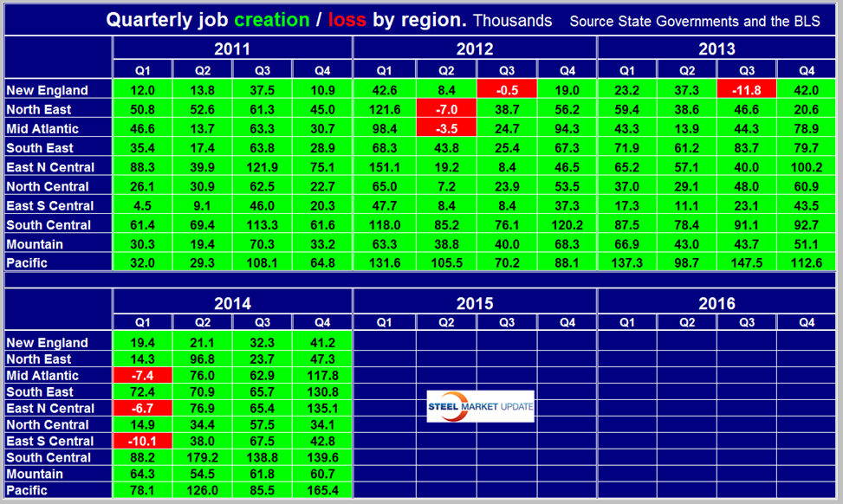Select the red -3.5 Mid Atlantic cell
843x504 pixels.
coord(445,129)
